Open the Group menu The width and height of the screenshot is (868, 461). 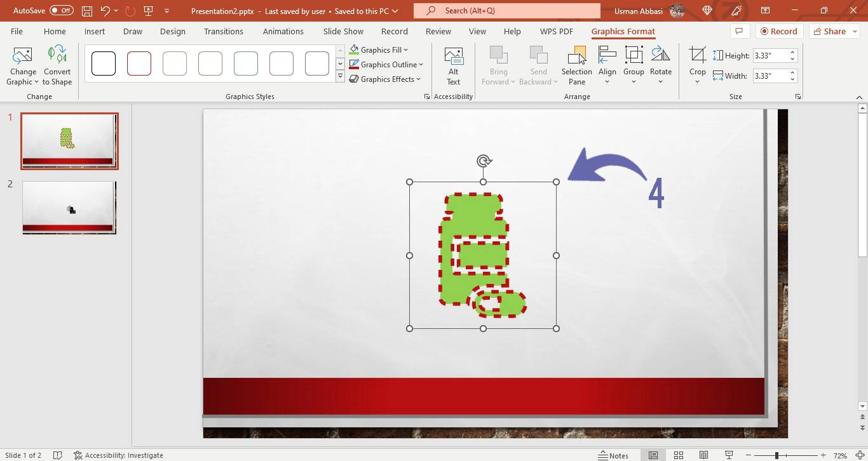tap(634, 65)
